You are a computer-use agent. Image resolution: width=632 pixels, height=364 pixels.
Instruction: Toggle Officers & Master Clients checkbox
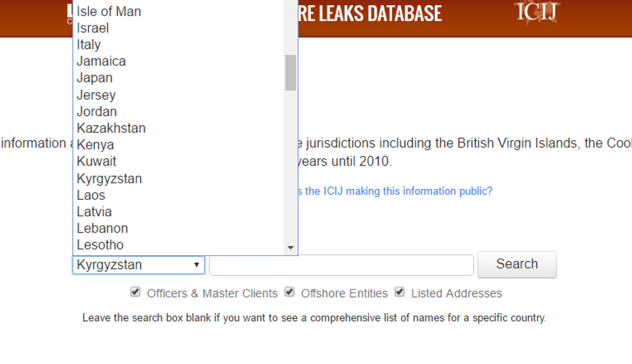pos(135,292)
